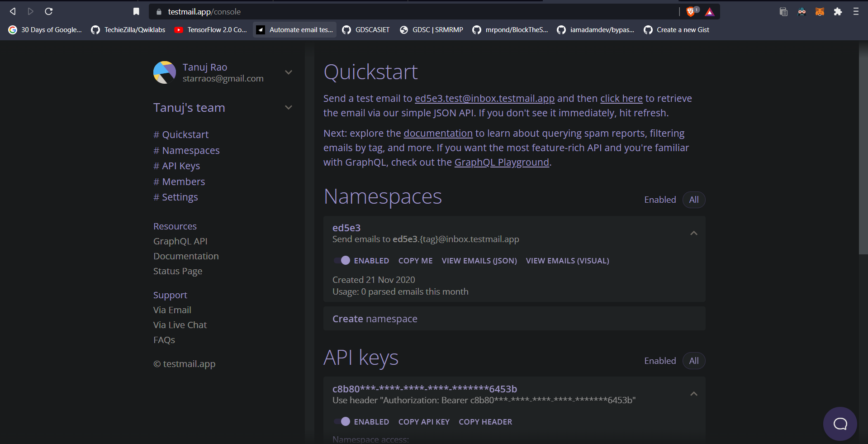Click the browser reload icon
The width and height of the screenshot is (868, 444).
[x=49, y=11]
